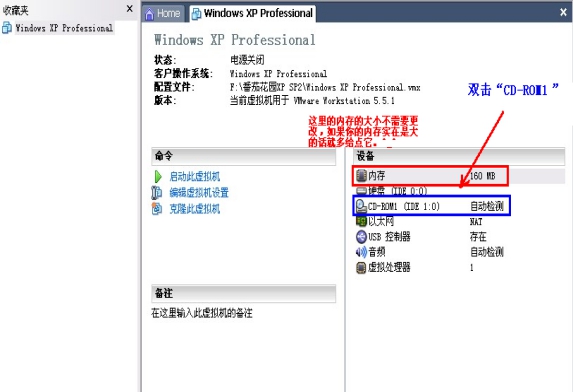Select the virtual processors device label
Viewport: 574px width, 392px height.
(x=389, y=268)
